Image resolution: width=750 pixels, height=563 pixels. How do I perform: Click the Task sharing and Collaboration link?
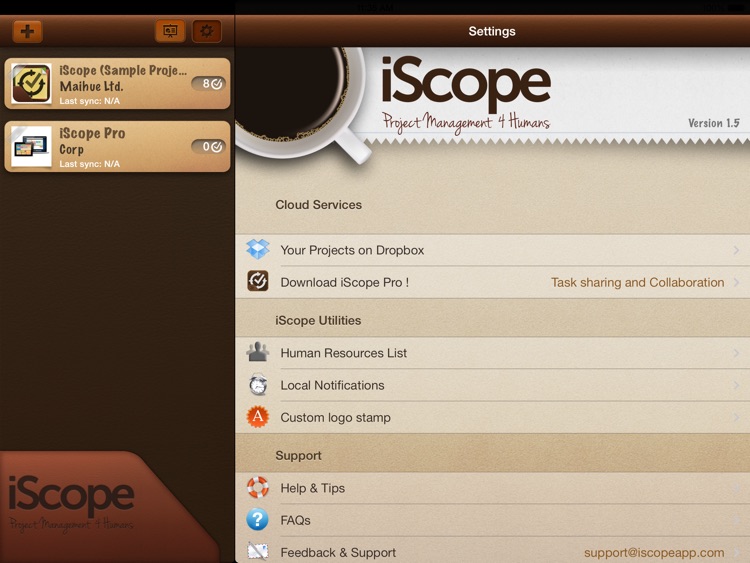[x=637, y=283]
